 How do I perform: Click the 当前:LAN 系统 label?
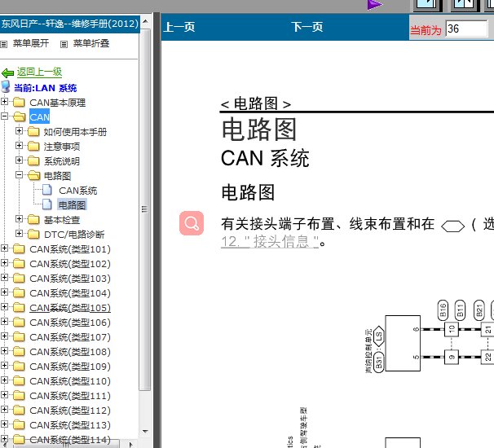pyautogui.click(x=46, y=88)
